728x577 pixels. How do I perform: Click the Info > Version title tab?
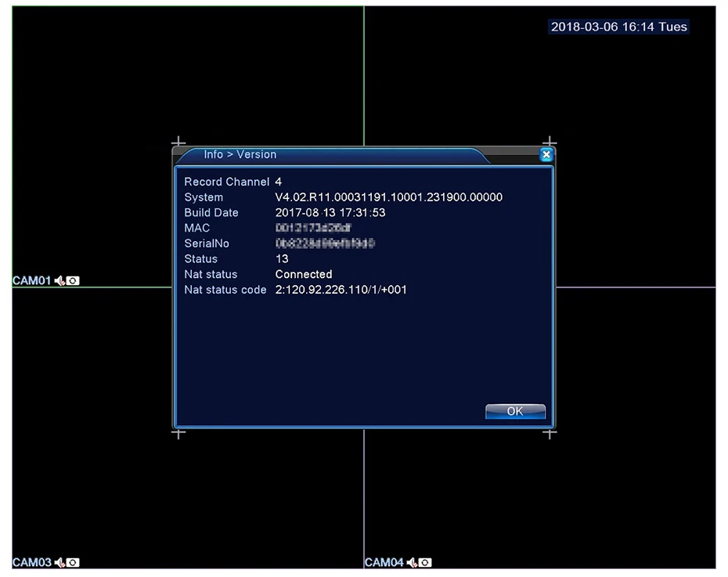(240, 154)
